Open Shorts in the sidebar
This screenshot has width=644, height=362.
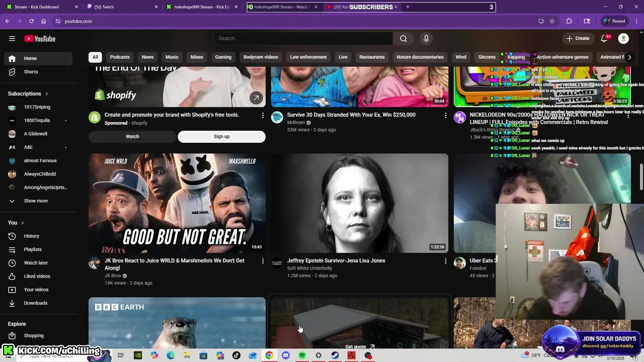point(38,72)
